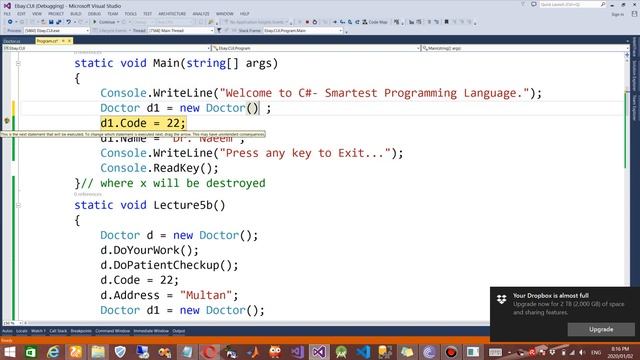
Task: Click the Undo toolbar icon
Action: point(69,22)
